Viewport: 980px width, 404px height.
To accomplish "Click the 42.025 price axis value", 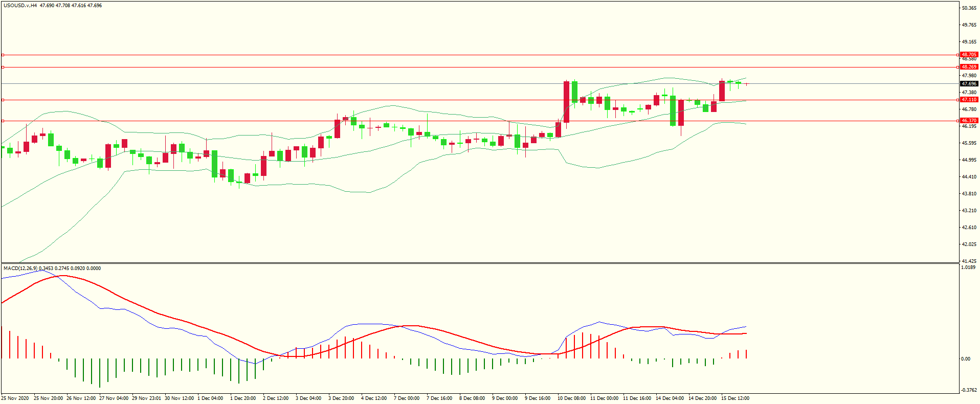I will click(969, 244).
